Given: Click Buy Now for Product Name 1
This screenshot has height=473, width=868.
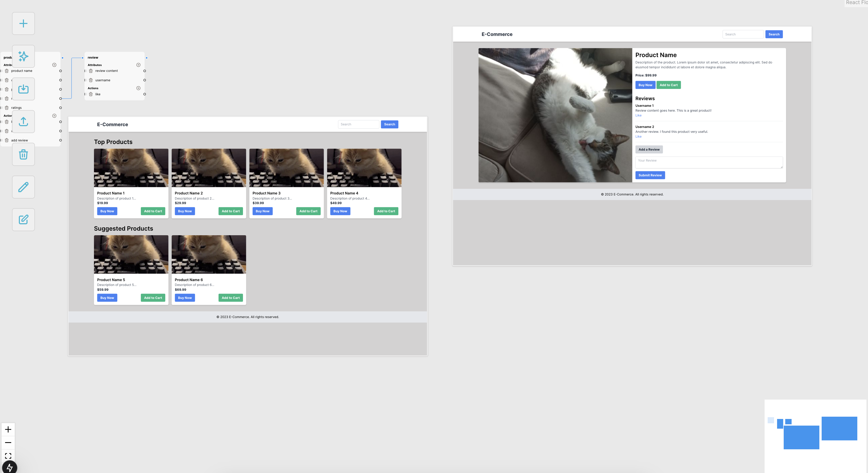Looking at the screenshot, I should pyautogui.click(x=107, y=211).
